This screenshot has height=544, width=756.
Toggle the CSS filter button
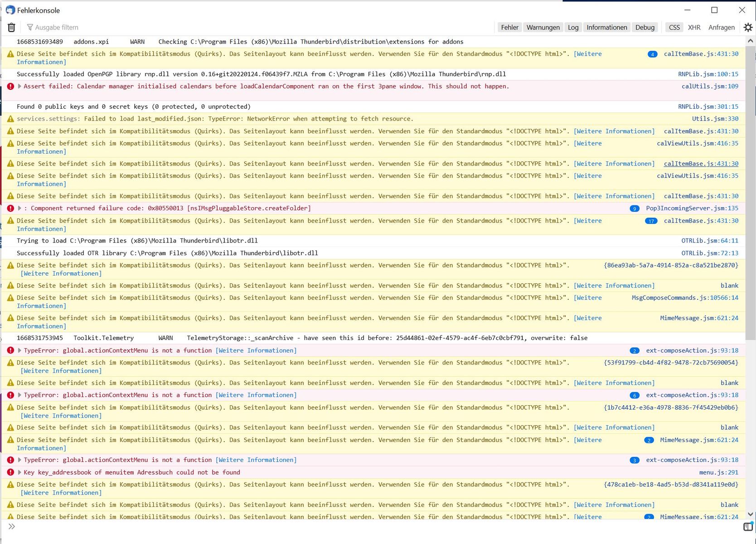click(674, 28)
